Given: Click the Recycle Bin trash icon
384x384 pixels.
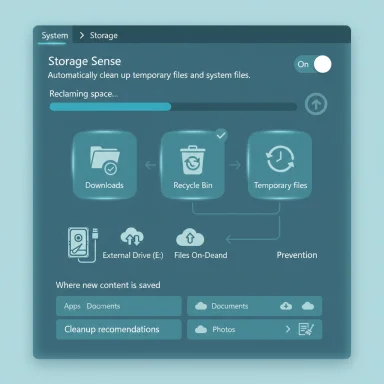Looking at the screenshot, I should click(193, 160).
